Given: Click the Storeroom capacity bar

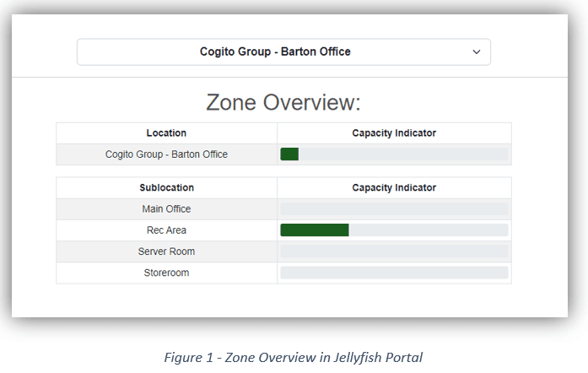Looking at the screenshot, I should click(x=394, y=273).
